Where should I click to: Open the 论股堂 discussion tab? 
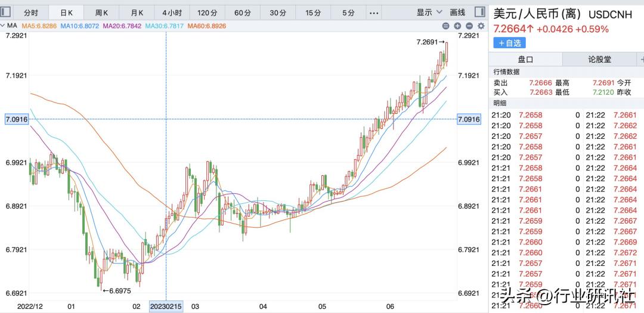[x=600, y=60]
